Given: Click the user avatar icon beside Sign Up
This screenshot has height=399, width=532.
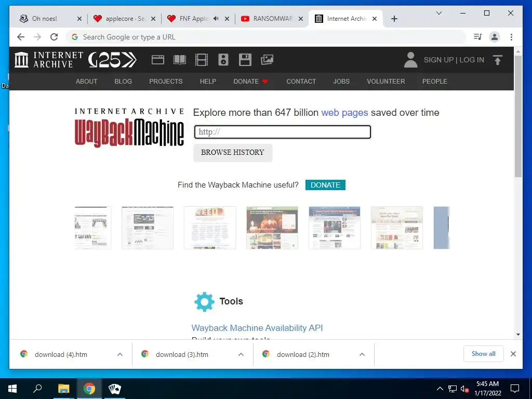Looking at the screenshot, I should [410, 60].
